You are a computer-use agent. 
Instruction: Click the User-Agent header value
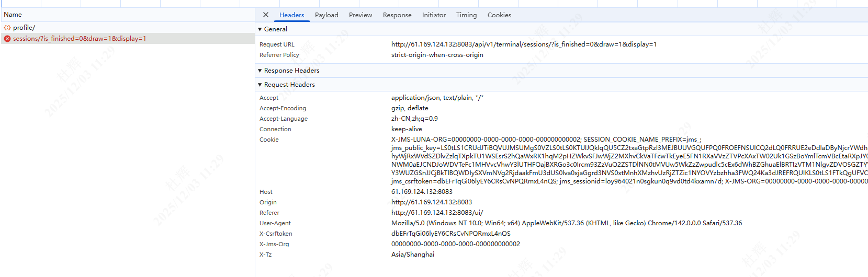566,223
